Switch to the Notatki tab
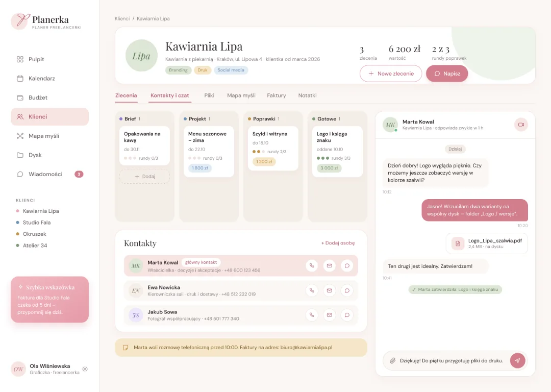 click(307, 95)
